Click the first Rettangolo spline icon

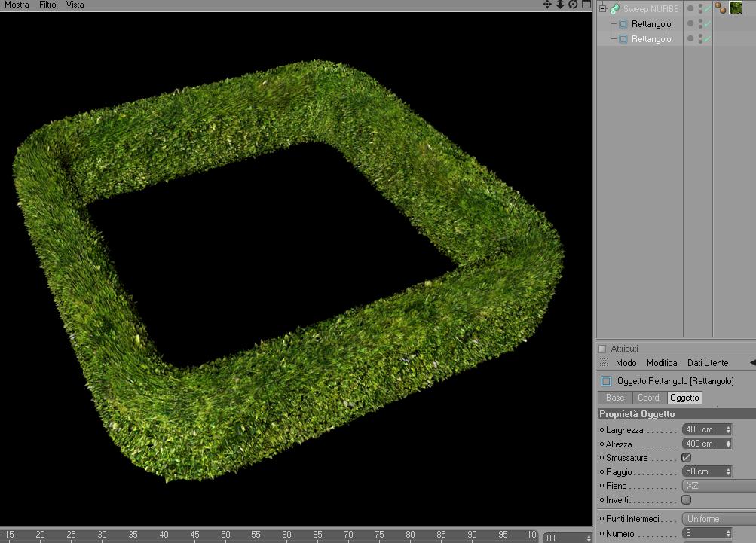[x=623, y=24]
